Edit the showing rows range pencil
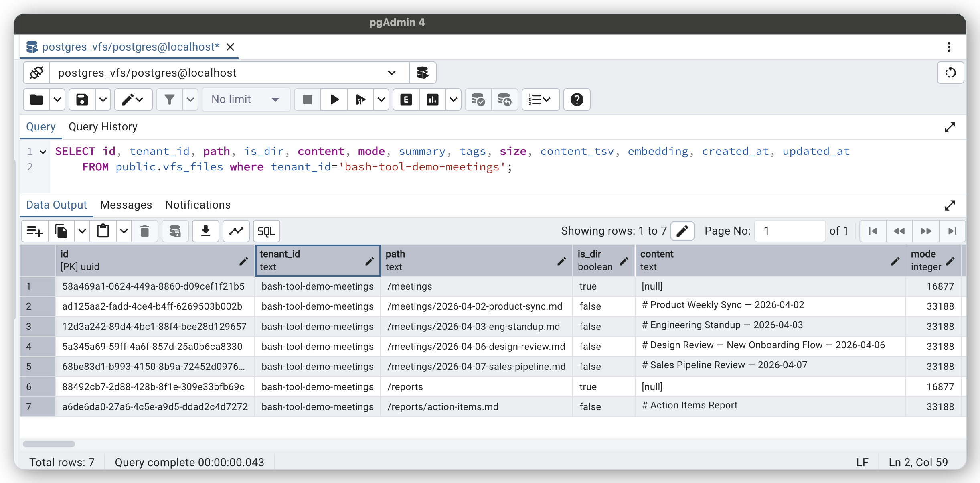Image resolution: width=980 pixels, height=483 pixels. pos(682,231)
